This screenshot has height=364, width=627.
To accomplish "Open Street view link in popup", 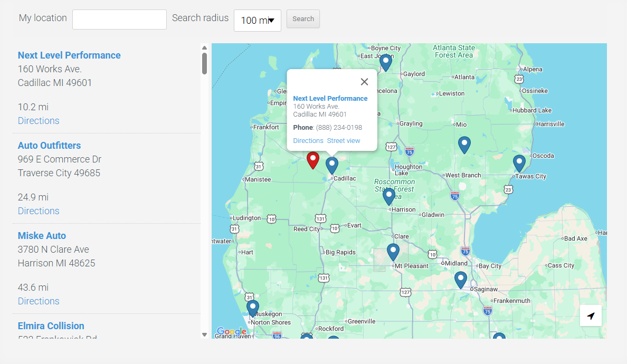I will 344,141.
